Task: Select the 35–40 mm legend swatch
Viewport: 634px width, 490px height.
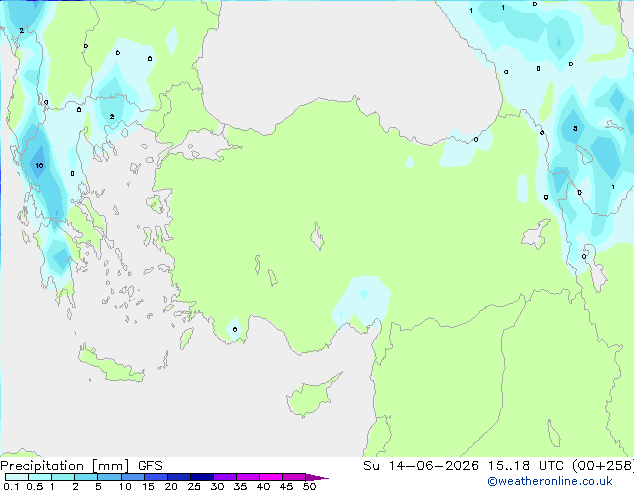Action: pyautogui.click(x=248, y=477)
